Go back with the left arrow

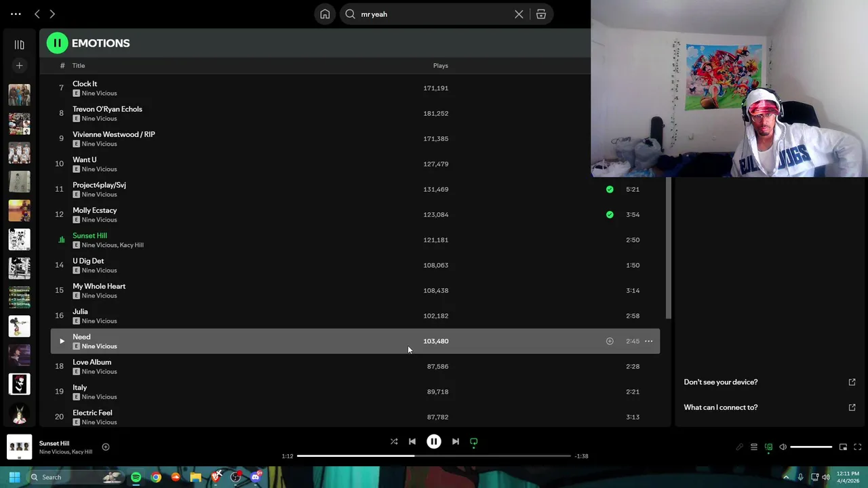37,14
